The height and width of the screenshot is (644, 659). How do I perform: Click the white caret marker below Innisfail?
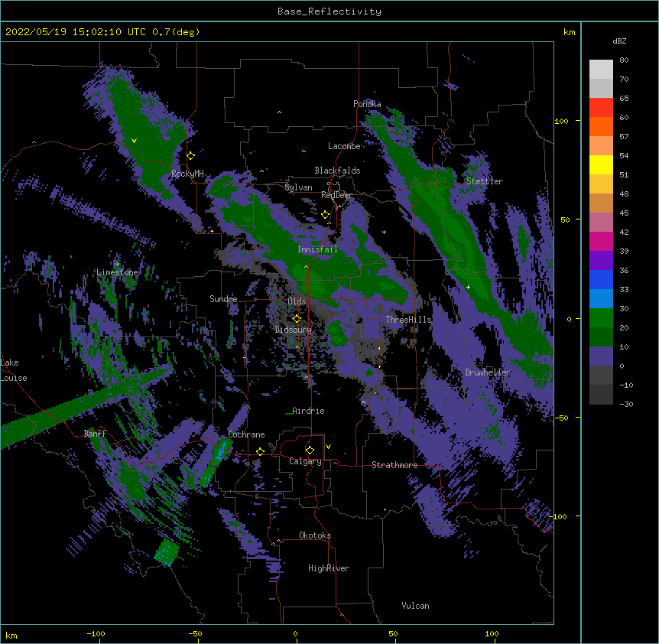306,266
